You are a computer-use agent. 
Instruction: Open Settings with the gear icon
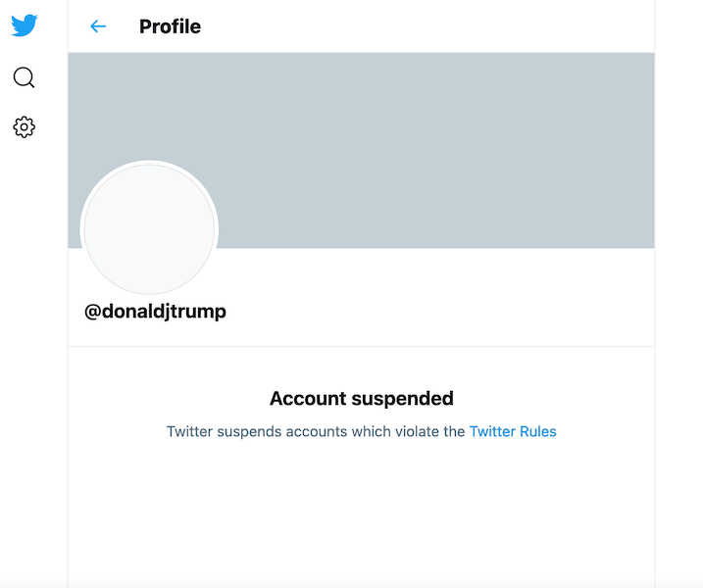[24, 127]
